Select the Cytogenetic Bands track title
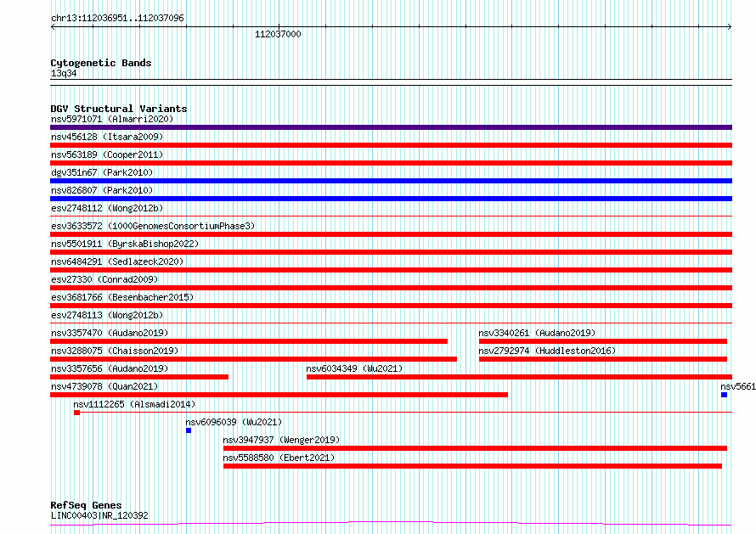The image size is (756, 534). pos(101,63)
